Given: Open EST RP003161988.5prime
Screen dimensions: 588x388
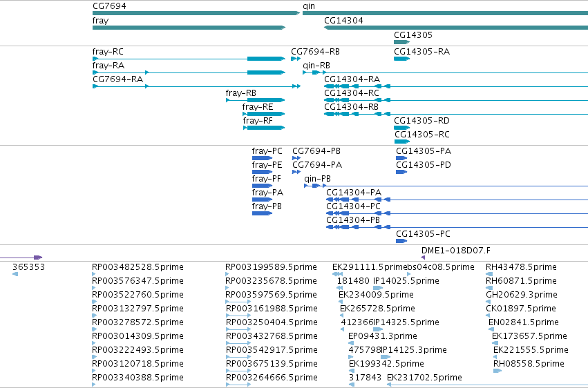Looking at the screenshot, I should 272,309.
